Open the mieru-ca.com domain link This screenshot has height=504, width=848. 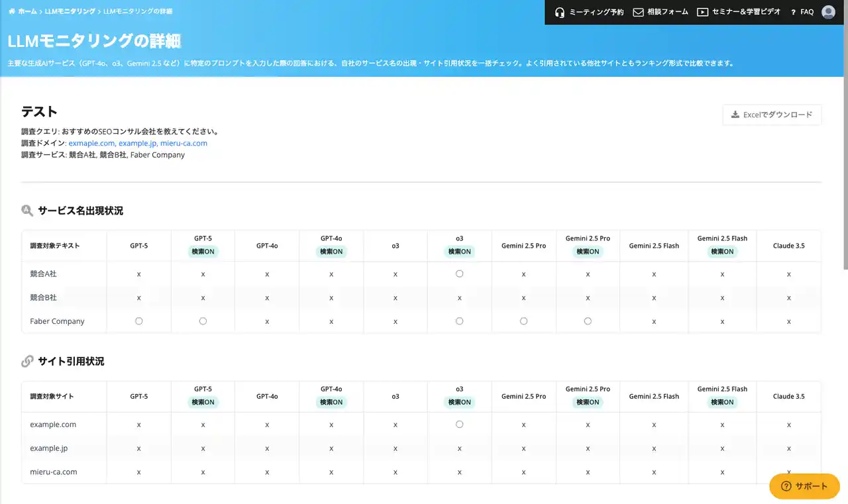tap(184, 143)
